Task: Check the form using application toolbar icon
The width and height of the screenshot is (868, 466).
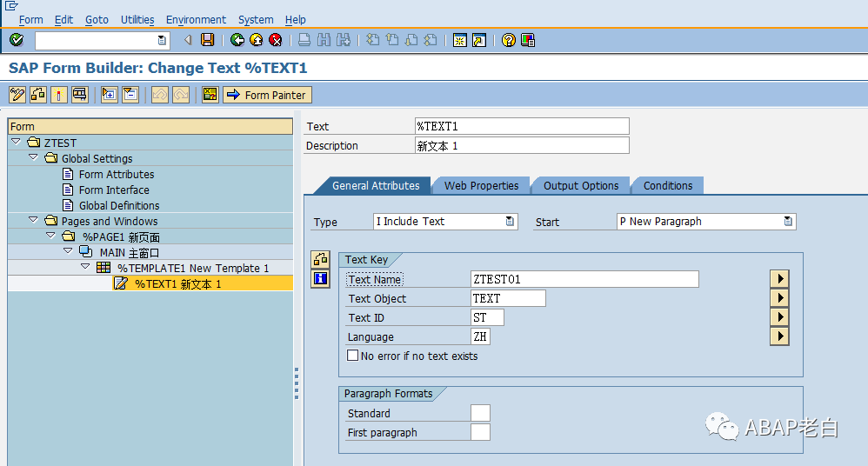Action: coord(37,95)
